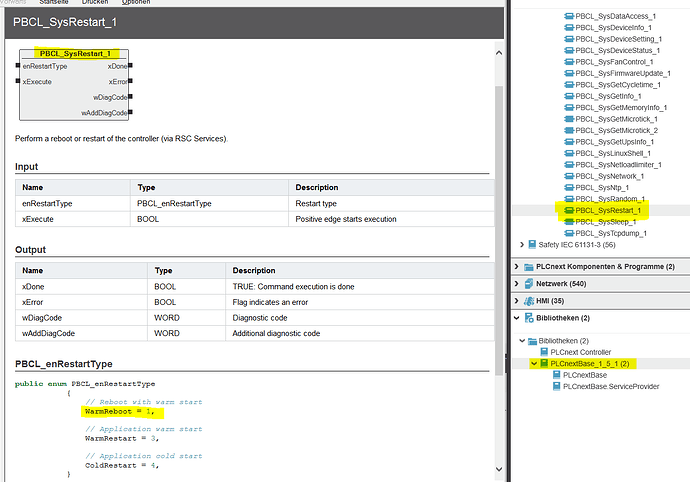Click the help page scroll down arrow
Image resolution: width=690 pixels, height=482 pixels.
coord(499,469)
